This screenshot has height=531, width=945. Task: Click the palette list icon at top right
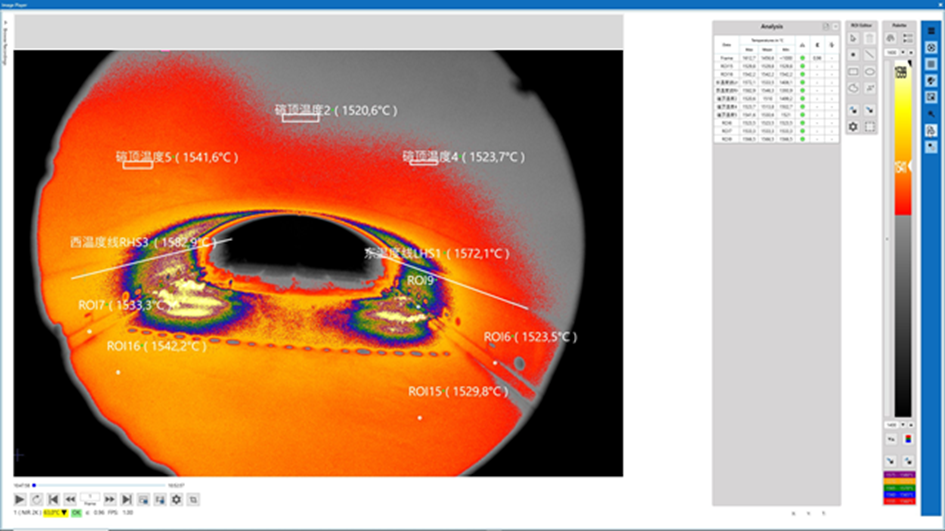point(908,38)
